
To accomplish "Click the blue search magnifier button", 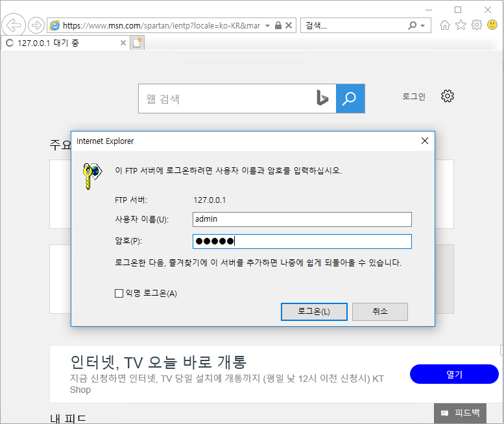I will (x=350, y=99).
